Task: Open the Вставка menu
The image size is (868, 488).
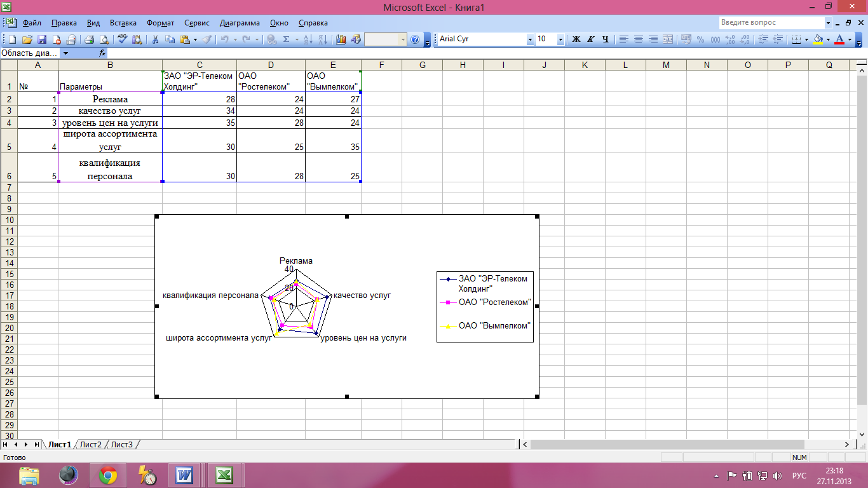Action: (x=123, y=23)
